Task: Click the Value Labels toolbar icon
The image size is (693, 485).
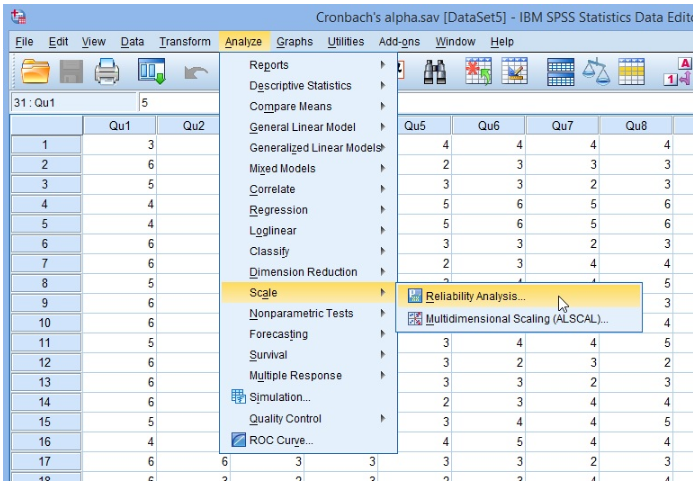Action: pyautogui.click(x=678, y=71)
